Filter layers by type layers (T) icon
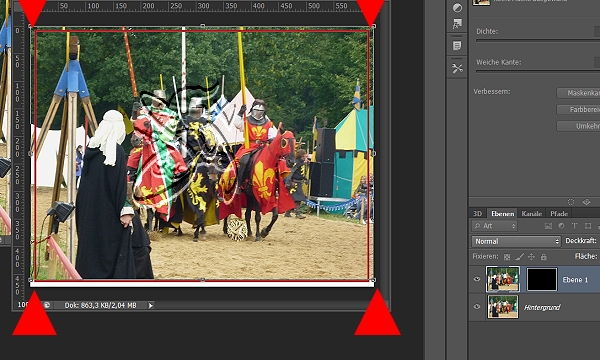600x360 pixels. click(574, 226)
